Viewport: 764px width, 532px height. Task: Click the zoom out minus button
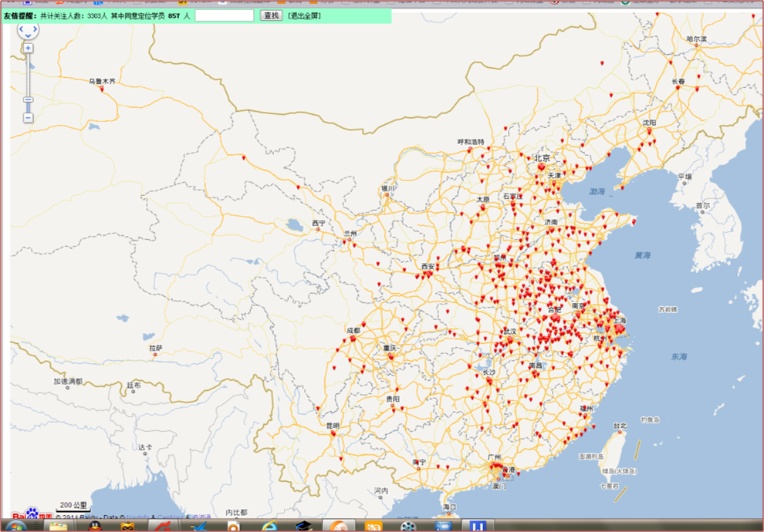[x=29, y=118]
